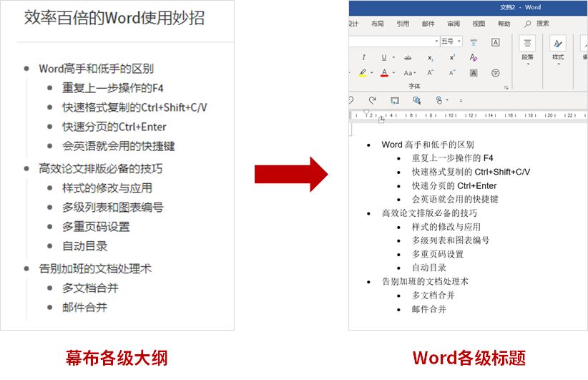Click the select objects icon in quick access toolbar
Viewport: 588px width, 380px height.
pos(416,100)
